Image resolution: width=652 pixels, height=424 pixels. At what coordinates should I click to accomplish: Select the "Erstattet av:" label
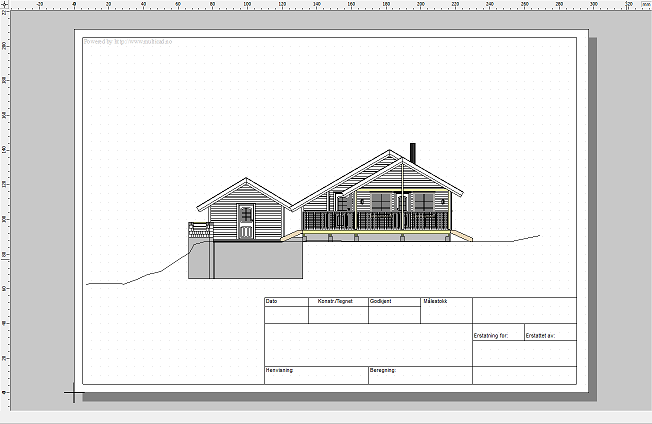tap(540, 336)
